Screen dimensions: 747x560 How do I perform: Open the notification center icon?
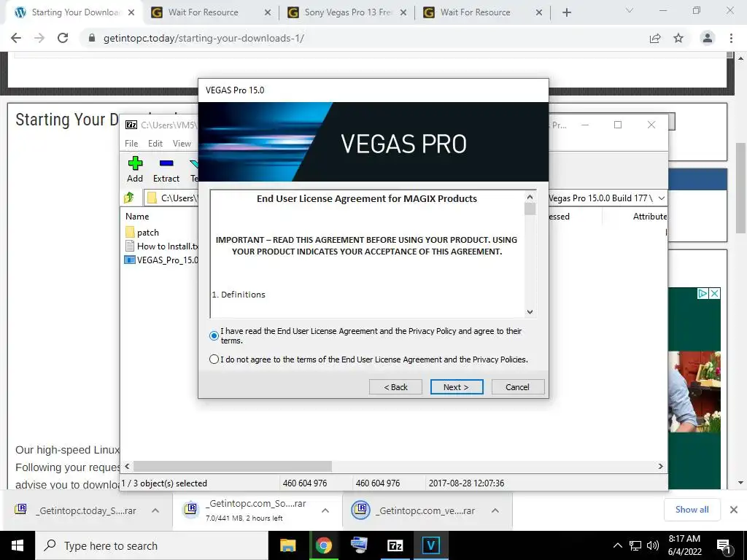(x=724, y=545)
